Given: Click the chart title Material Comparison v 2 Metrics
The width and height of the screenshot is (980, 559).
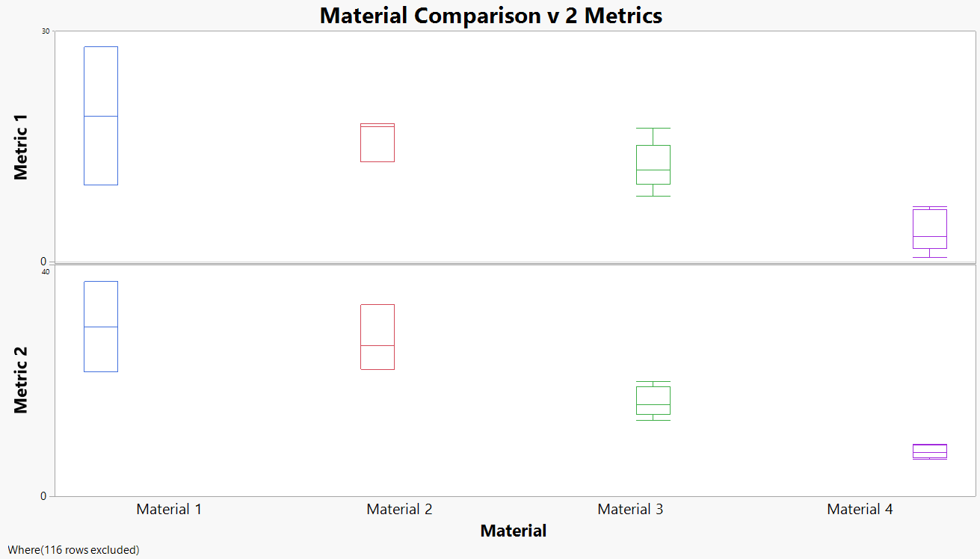Looking at the screenshot, I should [490, 16].
